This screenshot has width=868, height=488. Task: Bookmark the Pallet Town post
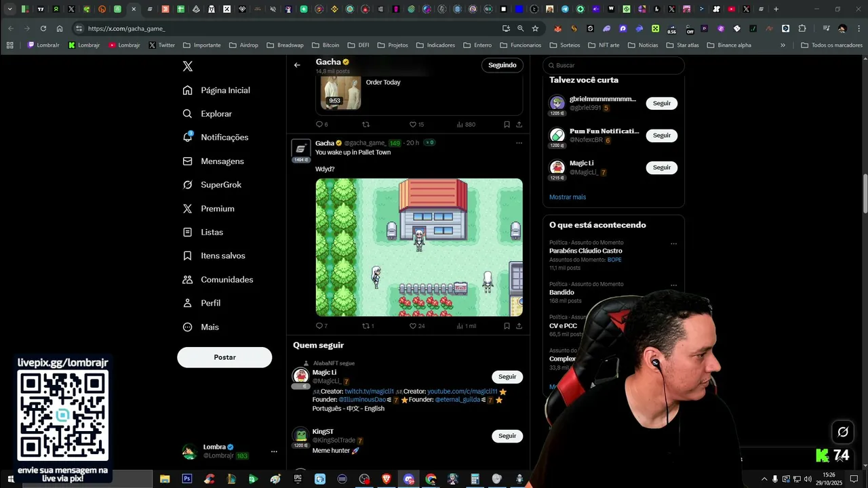pos(507,326)
